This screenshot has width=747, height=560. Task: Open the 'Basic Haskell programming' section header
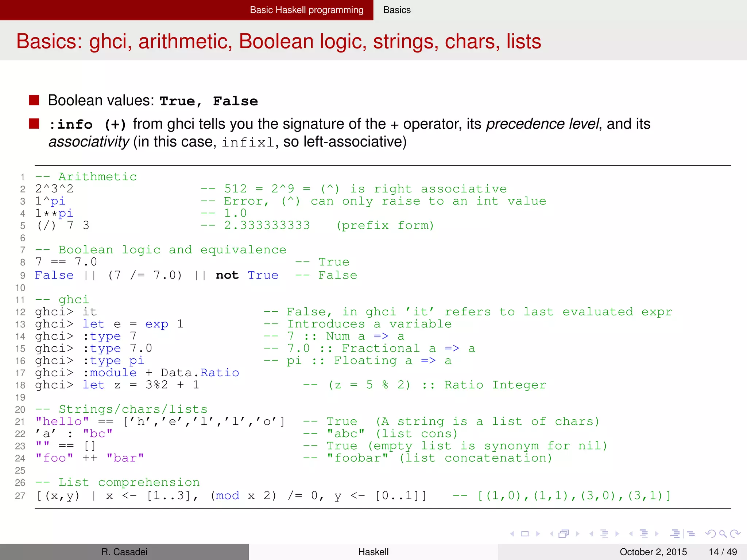coord(307,10)
